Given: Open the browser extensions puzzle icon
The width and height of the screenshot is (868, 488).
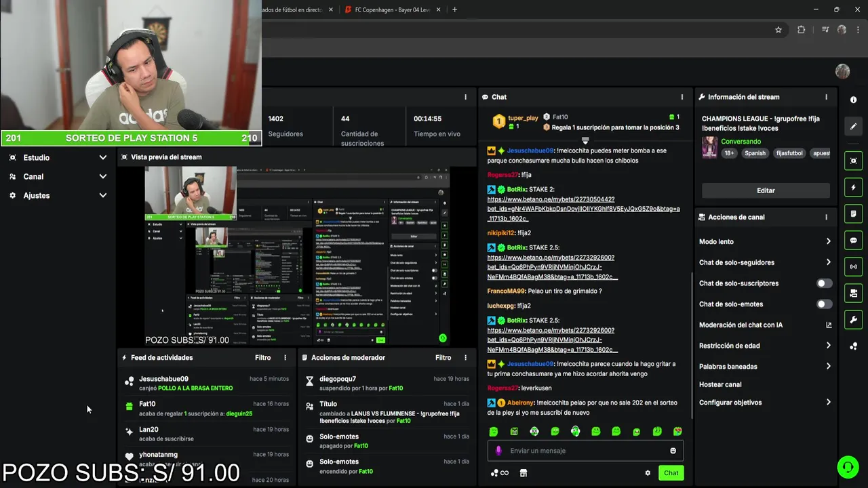Looking at the screenshot, I should [802, 30].
